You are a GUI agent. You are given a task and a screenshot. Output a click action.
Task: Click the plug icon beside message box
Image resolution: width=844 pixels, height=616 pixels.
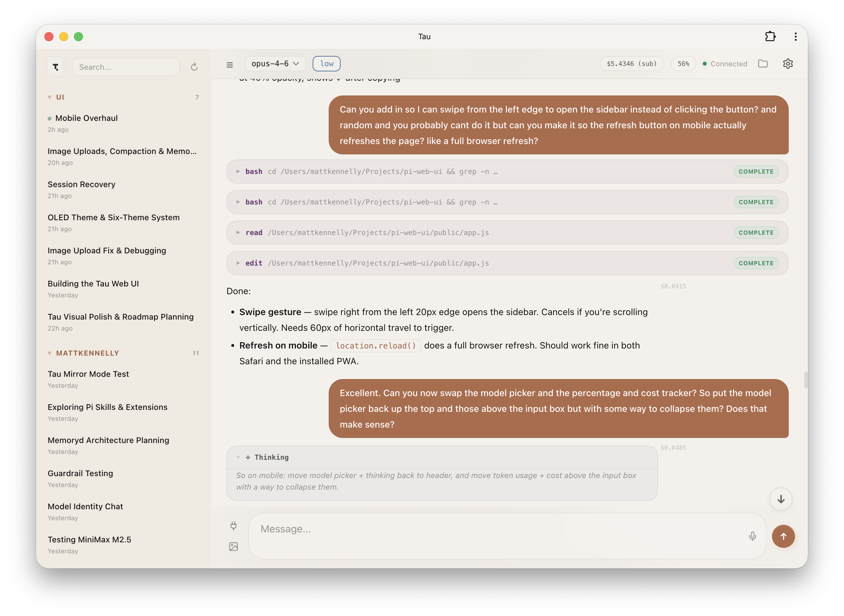[234, 526]
